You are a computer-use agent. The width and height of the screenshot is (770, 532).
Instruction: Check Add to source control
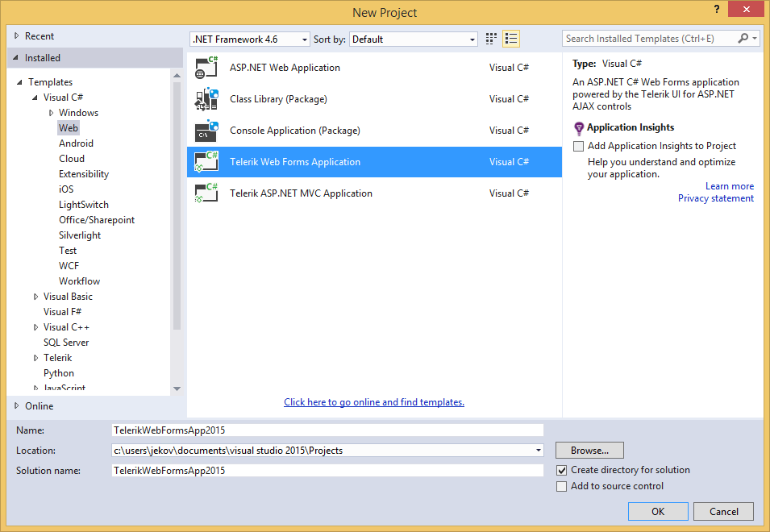pos(562,485)
